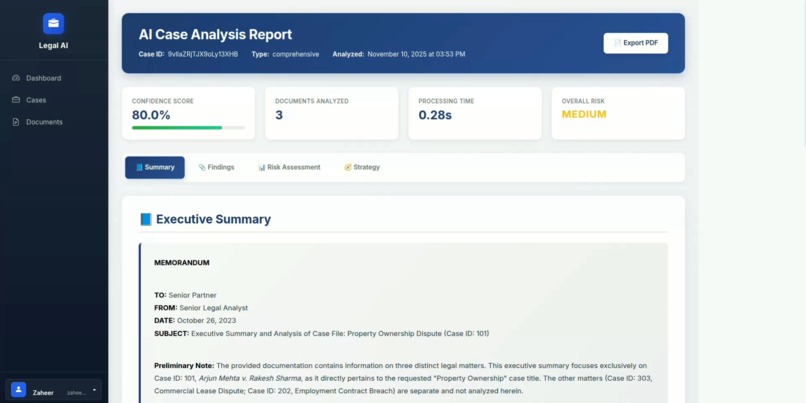Click the PROCESSING TIME card label

click(446, 101)
